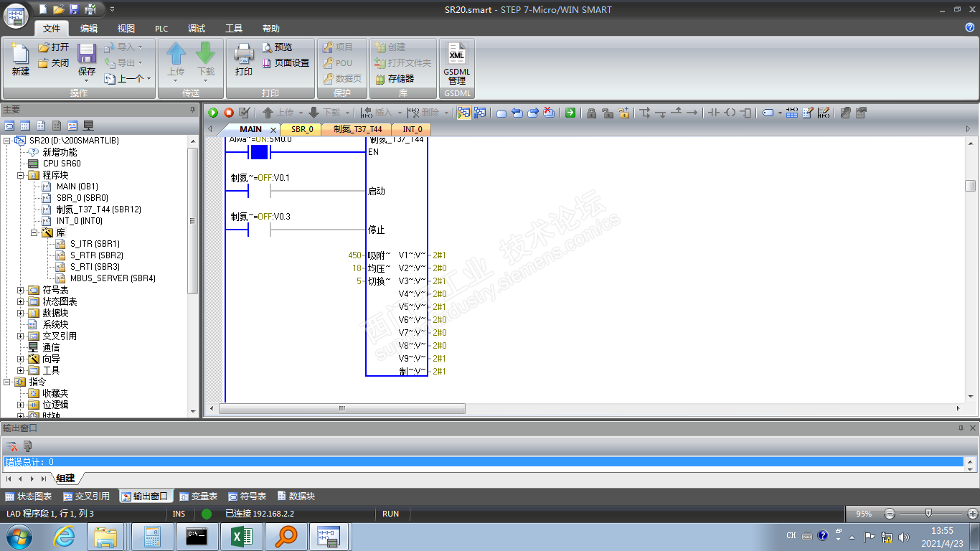Viewport: 980px width, 551px height.
Task: Open Excel from the taskbar
Action: (240, 537)
